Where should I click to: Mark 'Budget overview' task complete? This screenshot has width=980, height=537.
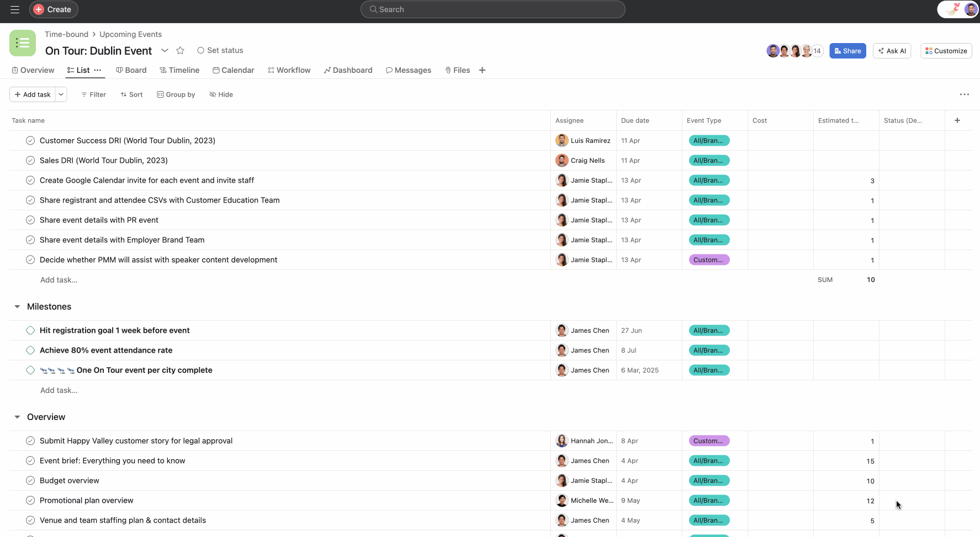click(30, 480)
